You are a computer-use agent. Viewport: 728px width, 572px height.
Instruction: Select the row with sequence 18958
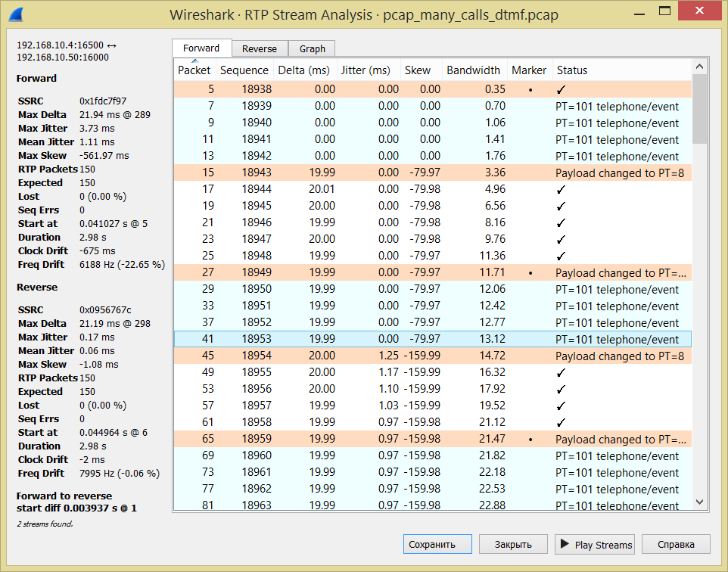tap(433, 422)
